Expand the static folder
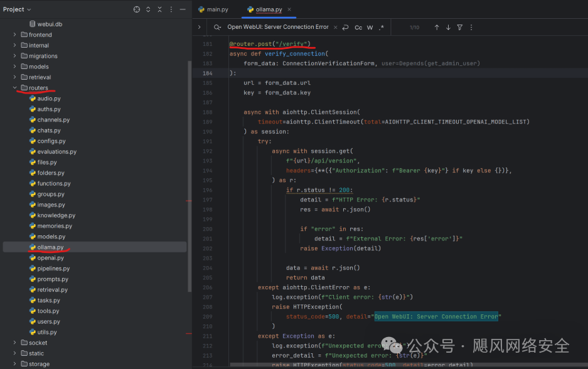Screen dimensions: 588x369 point(14,353)
